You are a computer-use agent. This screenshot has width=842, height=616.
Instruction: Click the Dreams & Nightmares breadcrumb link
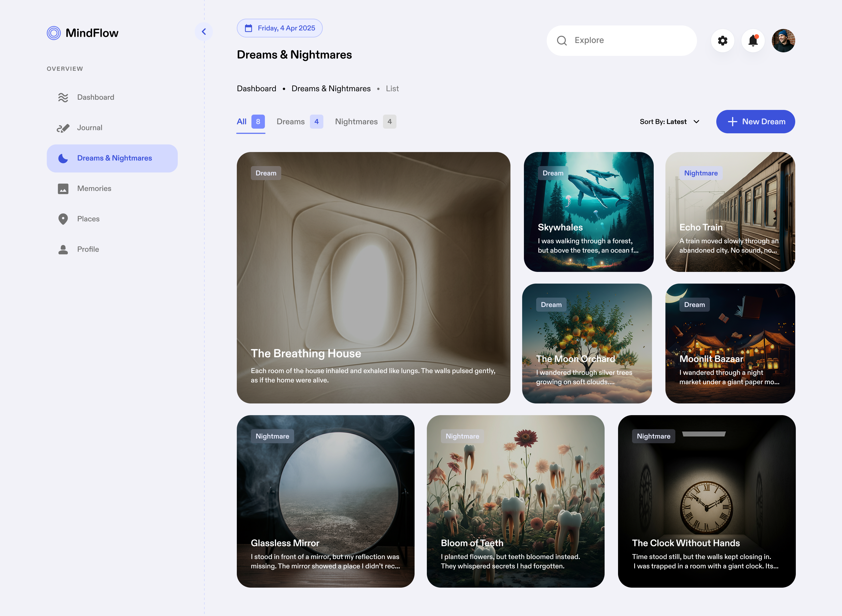331,89
